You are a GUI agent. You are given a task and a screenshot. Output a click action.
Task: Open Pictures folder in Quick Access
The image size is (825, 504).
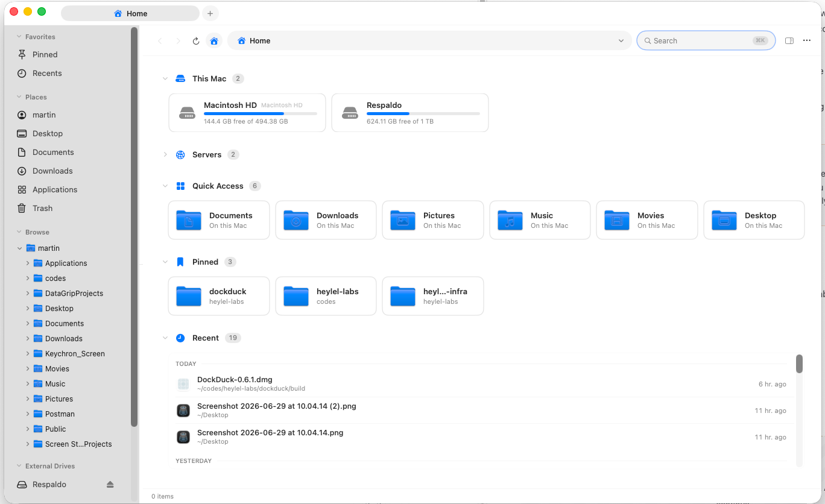click(433, 220)
